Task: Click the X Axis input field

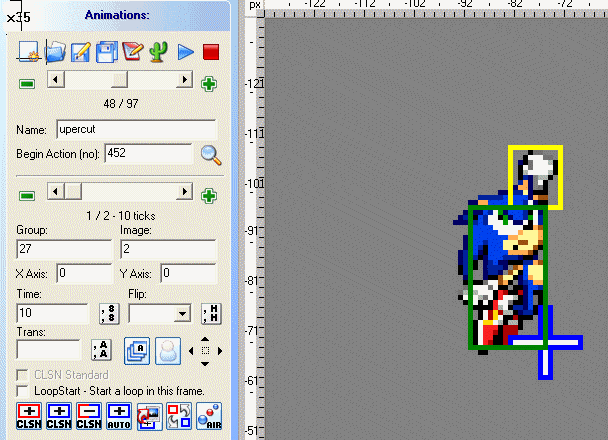Action: [85, 273]
